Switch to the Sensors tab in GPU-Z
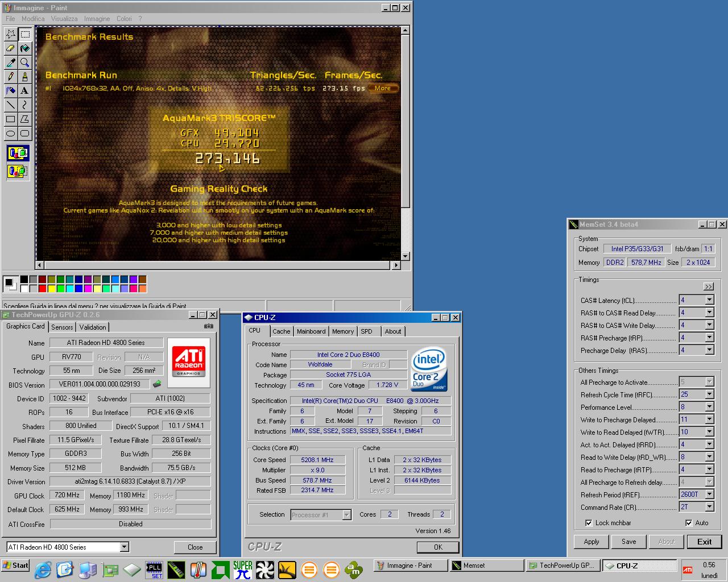This screenshot has height=582, width=728. coord(62,327)
